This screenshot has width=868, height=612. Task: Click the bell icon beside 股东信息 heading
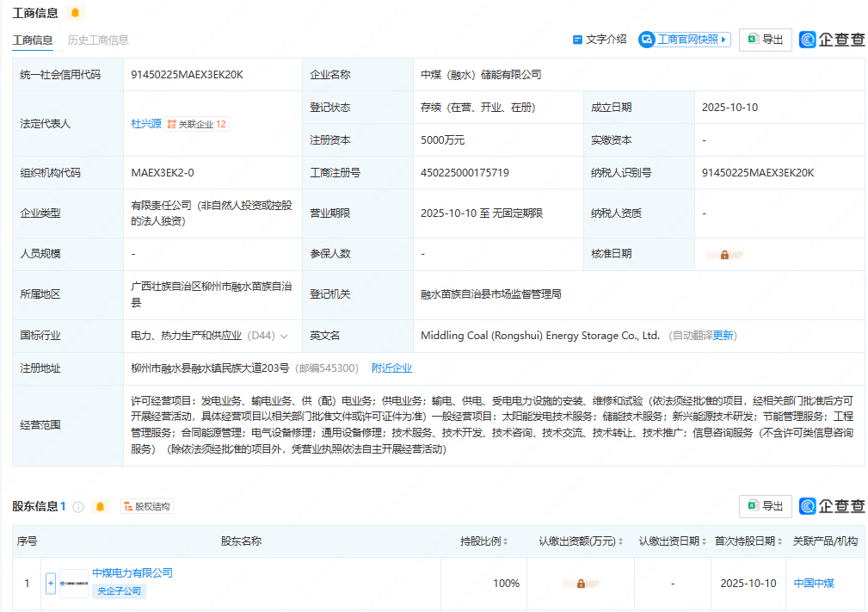pyautogui.click(x=101, y=506)
